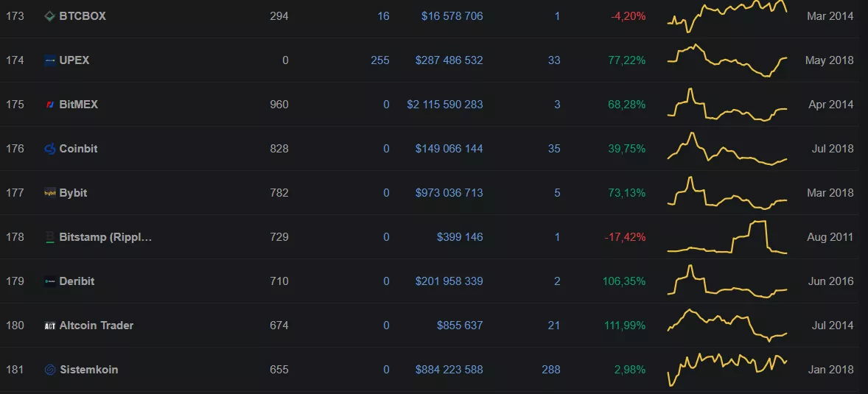
Task: Click the 35 markets value for Coinbit
Action: click(554, 149)
